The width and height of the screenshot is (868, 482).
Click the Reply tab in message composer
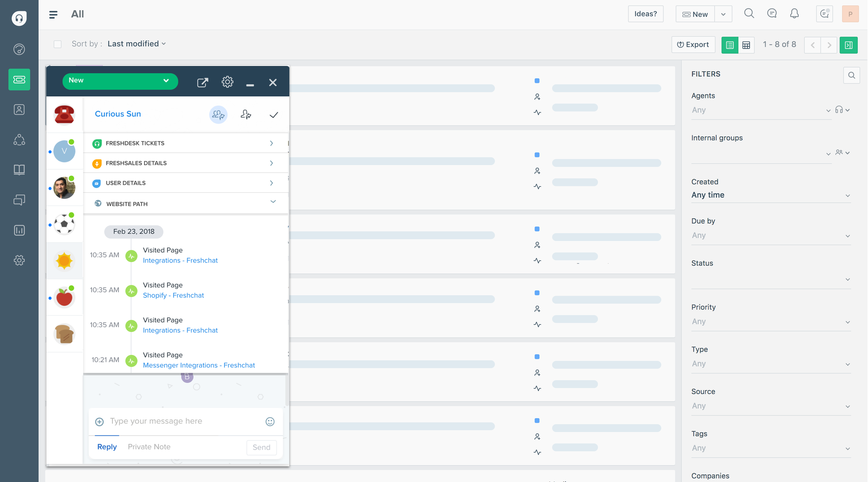click(106, 447)
